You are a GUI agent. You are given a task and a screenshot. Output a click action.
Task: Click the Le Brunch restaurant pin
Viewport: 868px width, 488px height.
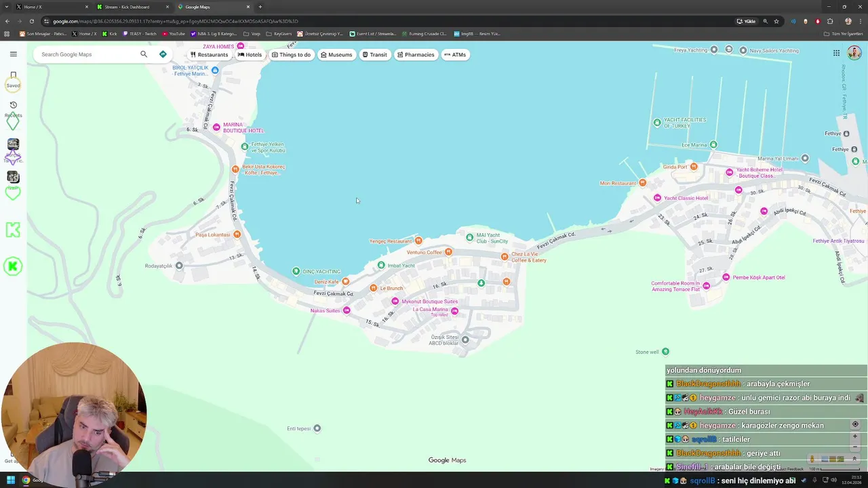point(373,288)
